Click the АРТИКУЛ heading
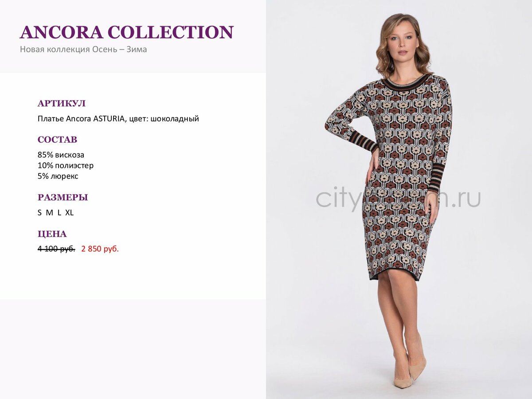532x399 pixels. 62,103
